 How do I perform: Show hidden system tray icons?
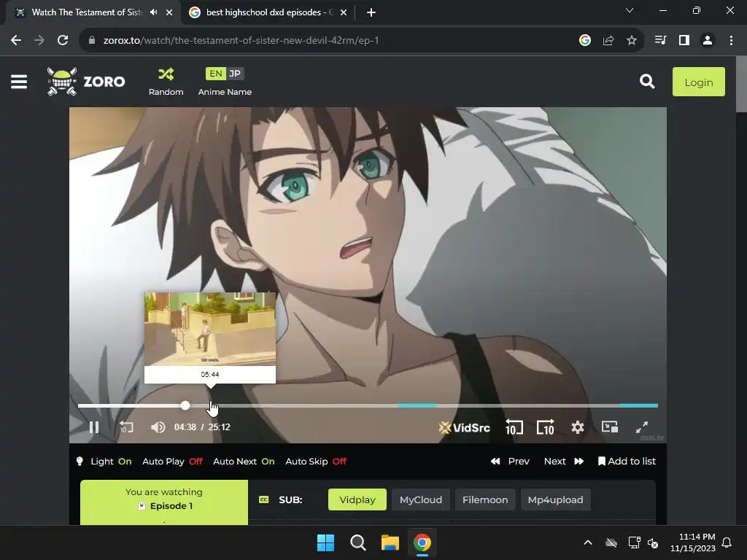click(x=588, y=542)
